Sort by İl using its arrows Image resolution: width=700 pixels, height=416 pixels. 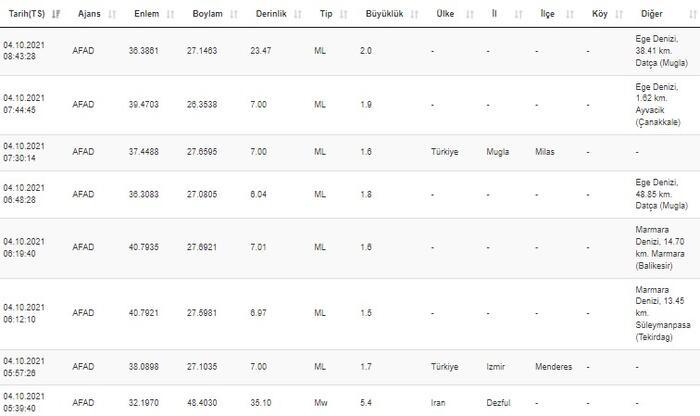coord(518,14)
